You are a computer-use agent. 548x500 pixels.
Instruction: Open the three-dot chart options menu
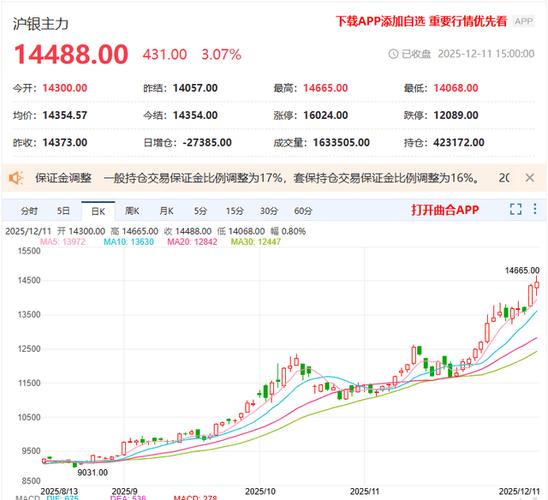click(x=535, y=209)
